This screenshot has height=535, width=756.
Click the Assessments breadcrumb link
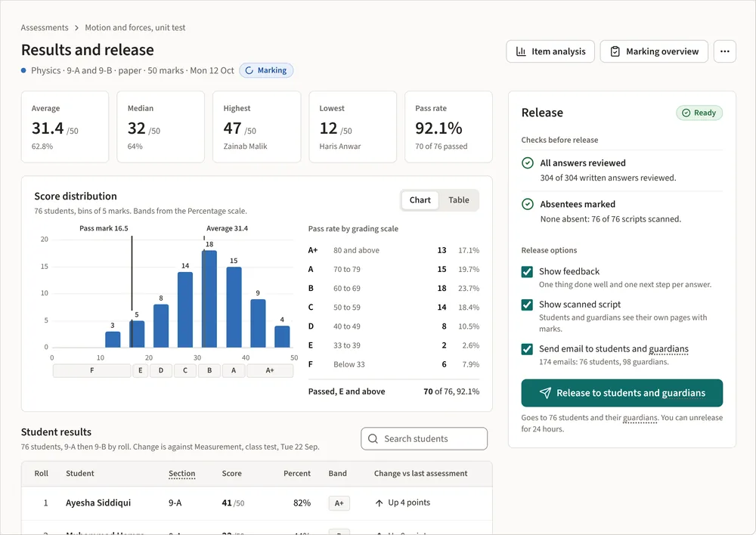[x=45, y=27]
